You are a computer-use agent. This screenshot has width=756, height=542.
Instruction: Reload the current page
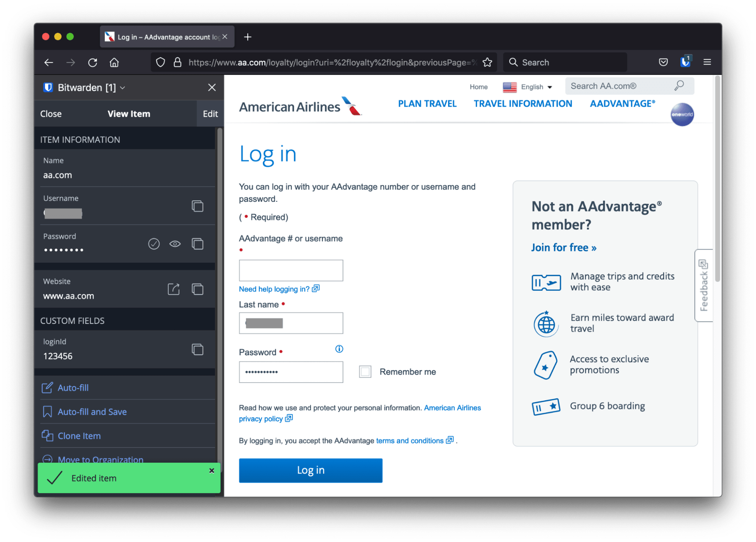coord(92,62)
